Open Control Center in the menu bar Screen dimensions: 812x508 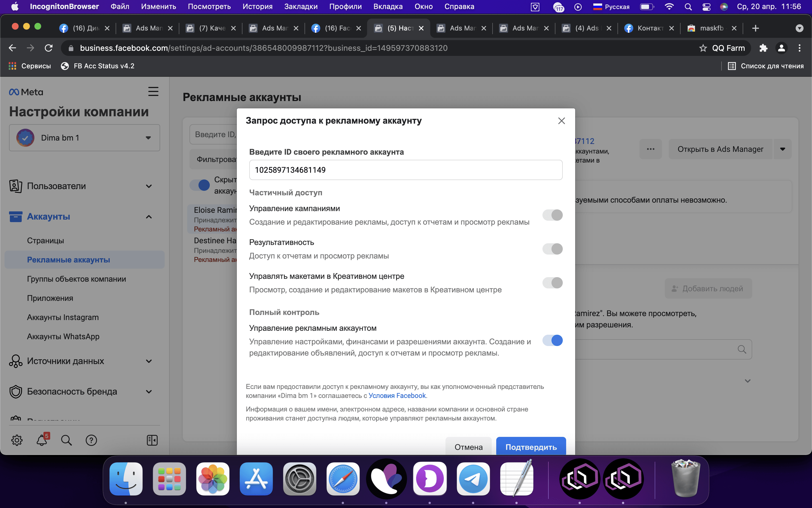[706, 6]
